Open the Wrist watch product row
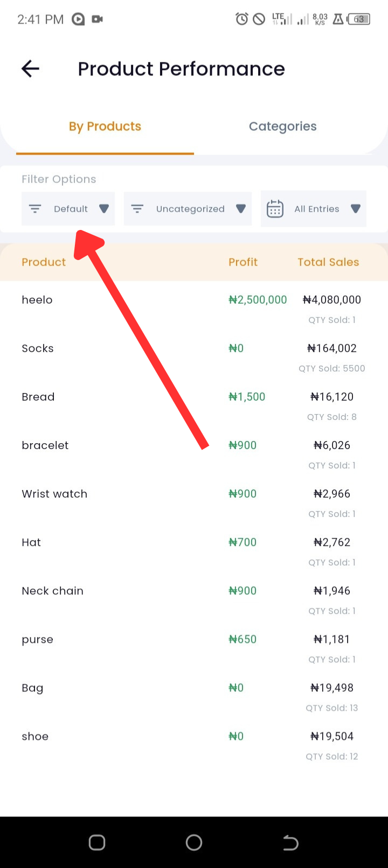The image size is (388, 868). pos(194,502)
